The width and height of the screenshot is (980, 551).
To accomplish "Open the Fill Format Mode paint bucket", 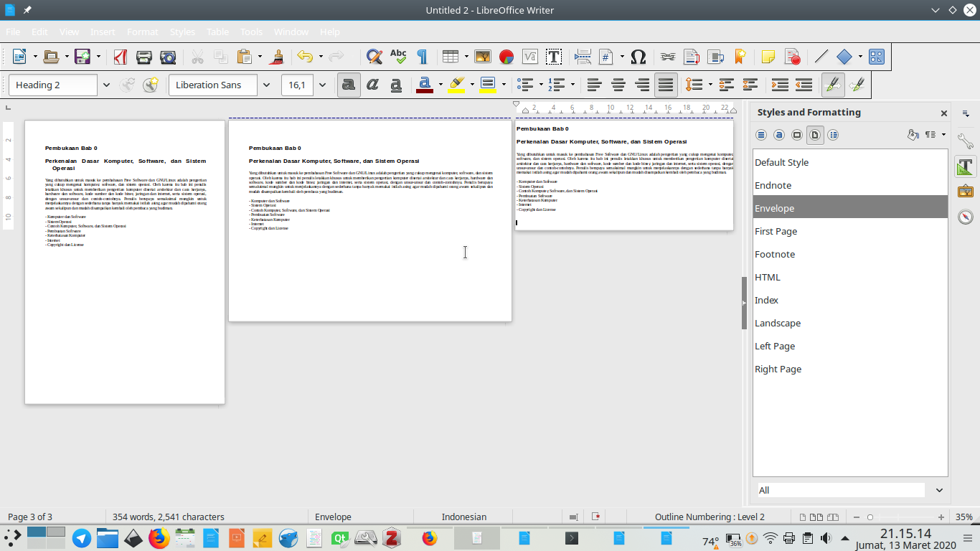I will click(913, 134).
